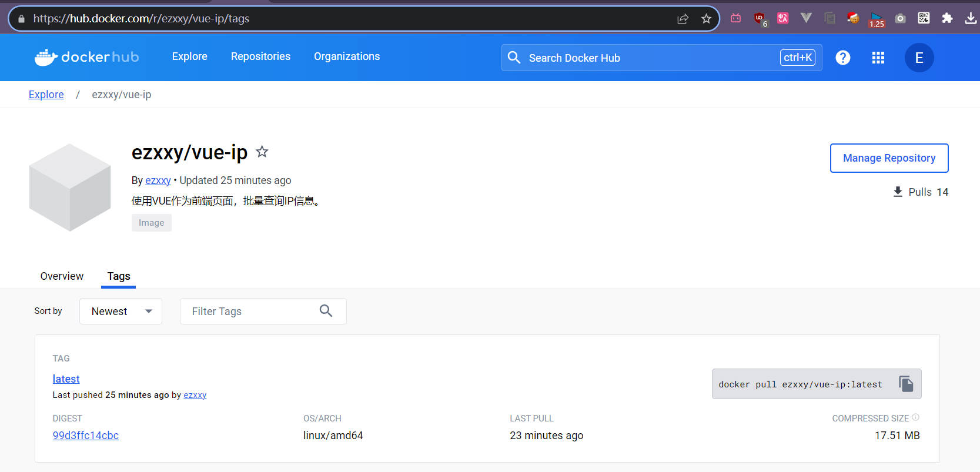The height and width of the screenshot is (472, 980).
Task: Open the user avatar E menu
Action: click(919, 58)
